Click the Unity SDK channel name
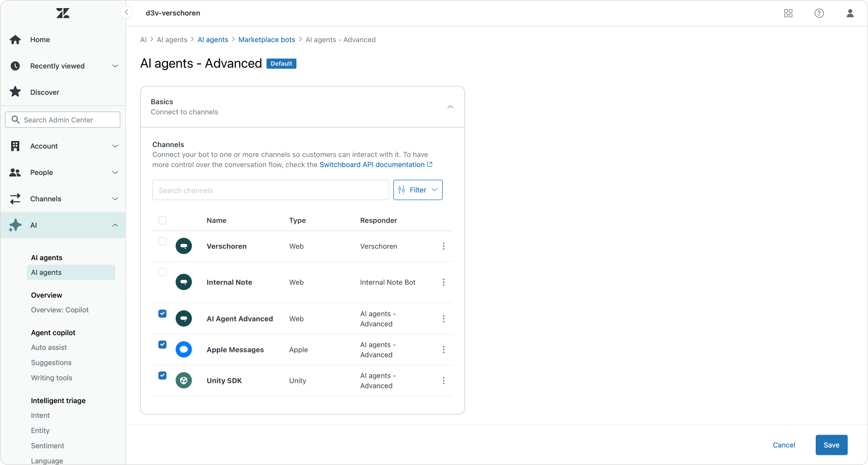 coord(224,380)
